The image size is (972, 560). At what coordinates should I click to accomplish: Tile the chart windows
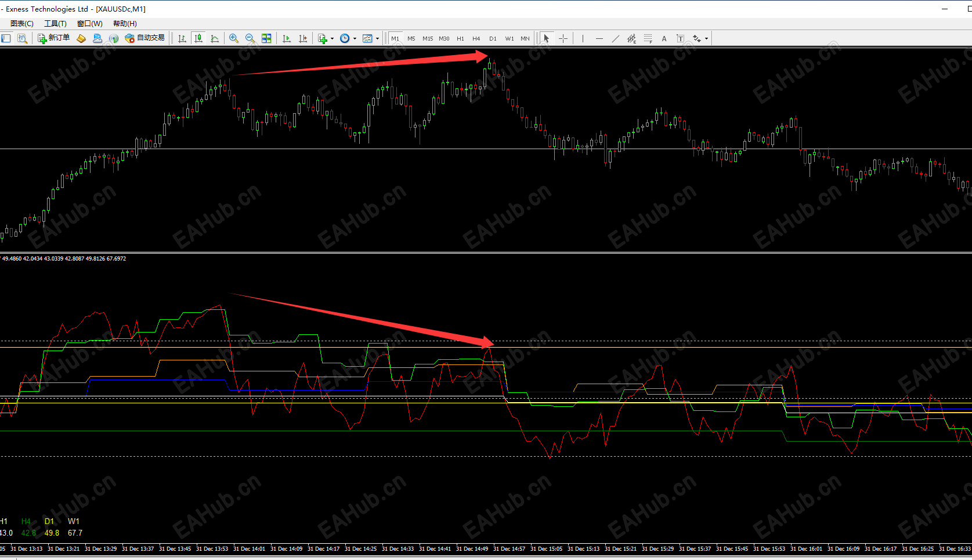coord(266,38)
